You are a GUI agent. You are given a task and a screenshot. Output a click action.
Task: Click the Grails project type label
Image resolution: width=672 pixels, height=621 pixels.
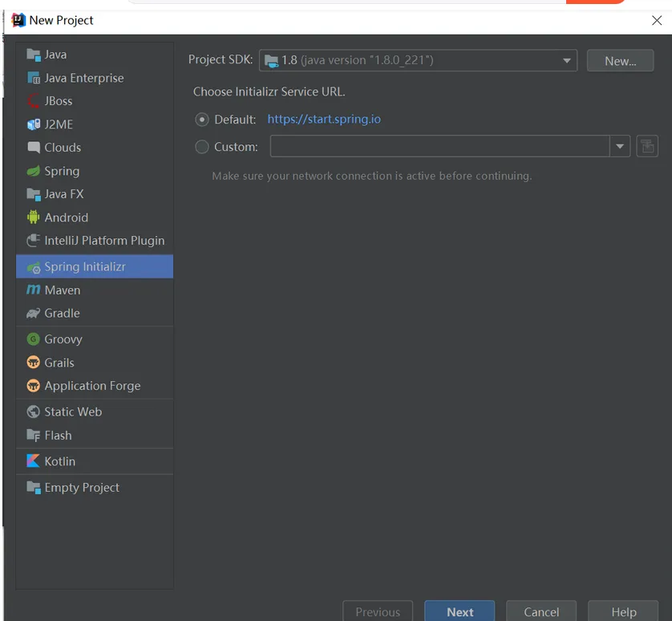pos(59,363)
